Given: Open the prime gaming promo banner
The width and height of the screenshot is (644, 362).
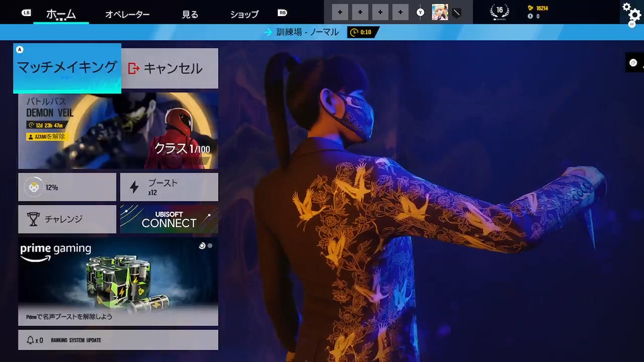Looking at the screenshot, I should pyautogui.click(x=118, y=282).
